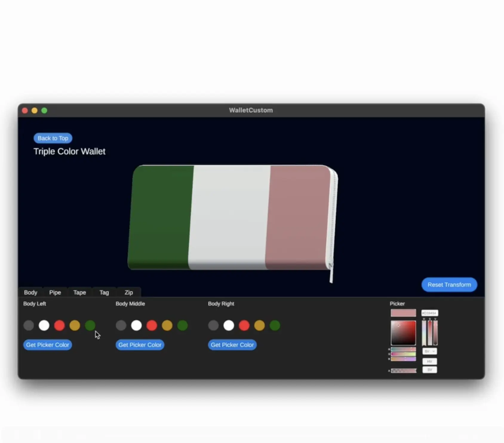Switch to the Pipe tab
The height and width of the screenshot is (443, 504).
coord(55,293)
